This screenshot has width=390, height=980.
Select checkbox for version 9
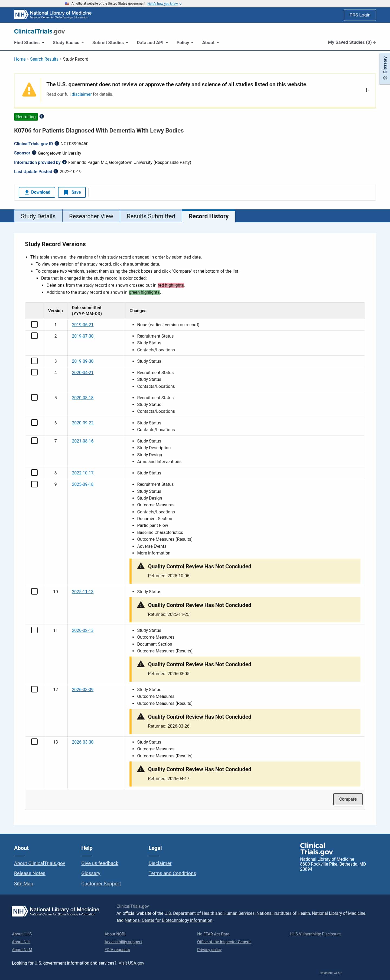[34, 484]
